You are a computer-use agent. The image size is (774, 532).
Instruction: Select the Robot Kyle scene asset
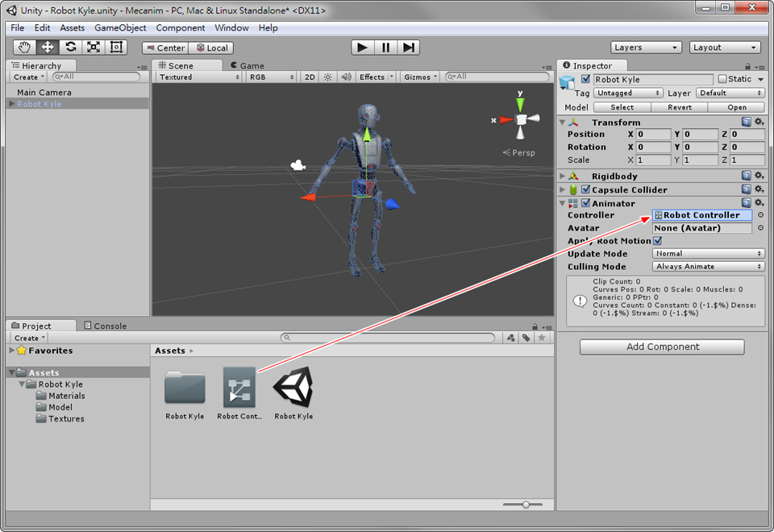[x=293, y=386]
